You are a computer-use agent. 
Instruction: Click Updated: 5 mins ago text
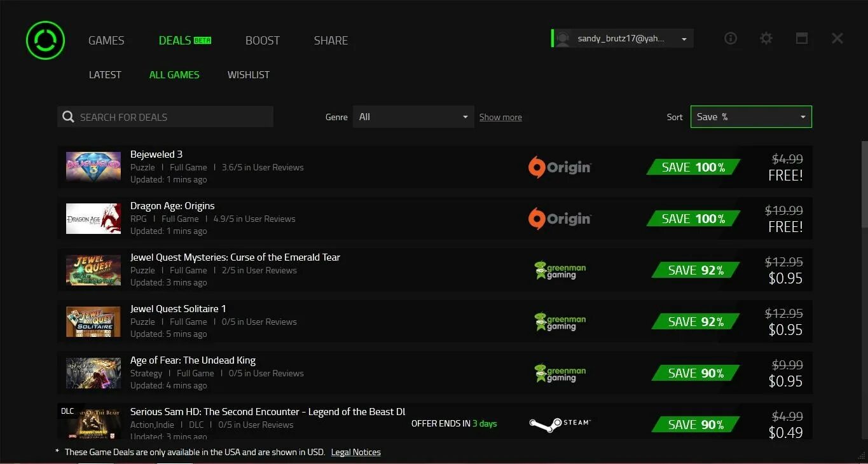(169, 334)
